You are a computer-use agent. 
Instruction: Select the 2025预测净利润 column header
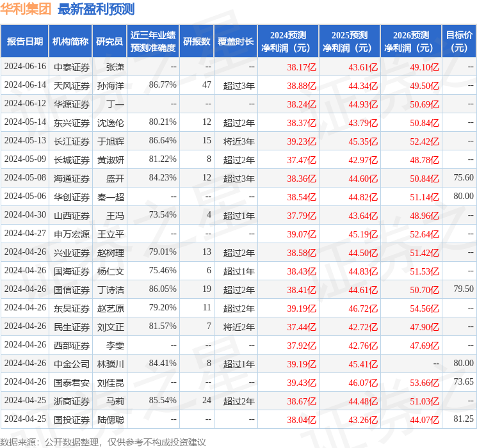[350, 42]
